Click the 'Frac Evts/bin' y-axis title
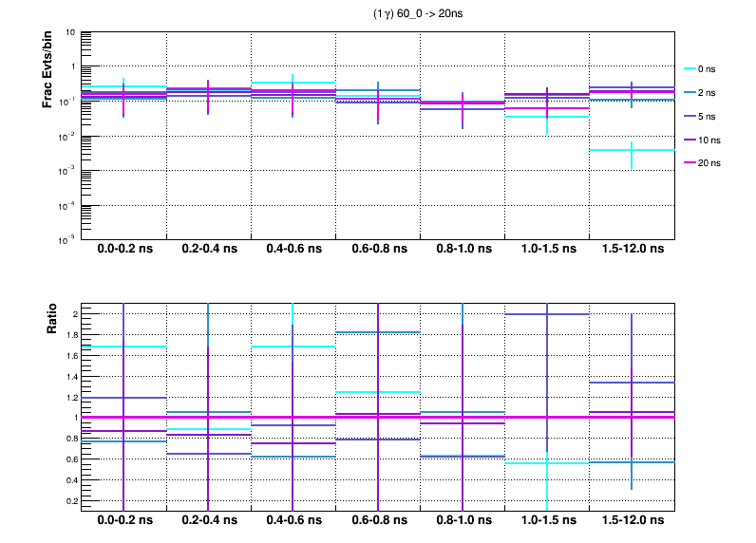The width and height of the screenshot is (756, 543). click(47, 69)
